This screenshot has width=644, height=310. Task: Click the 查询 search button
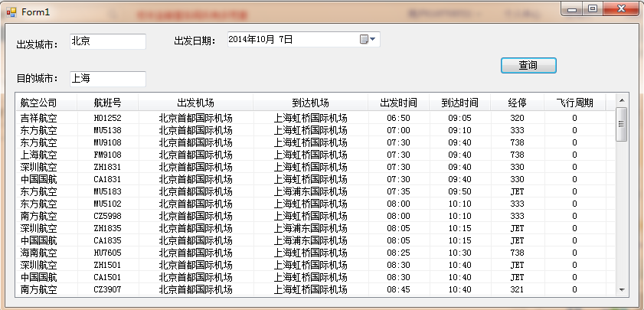tap(528, 65)
